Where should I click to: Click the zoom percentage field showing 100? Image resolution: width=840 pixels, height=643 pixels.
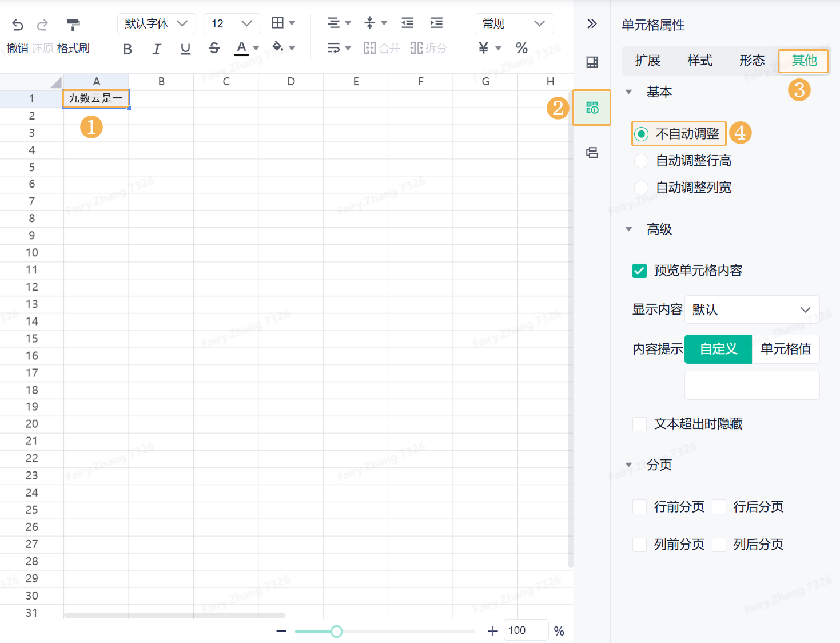tap(526, 630)
